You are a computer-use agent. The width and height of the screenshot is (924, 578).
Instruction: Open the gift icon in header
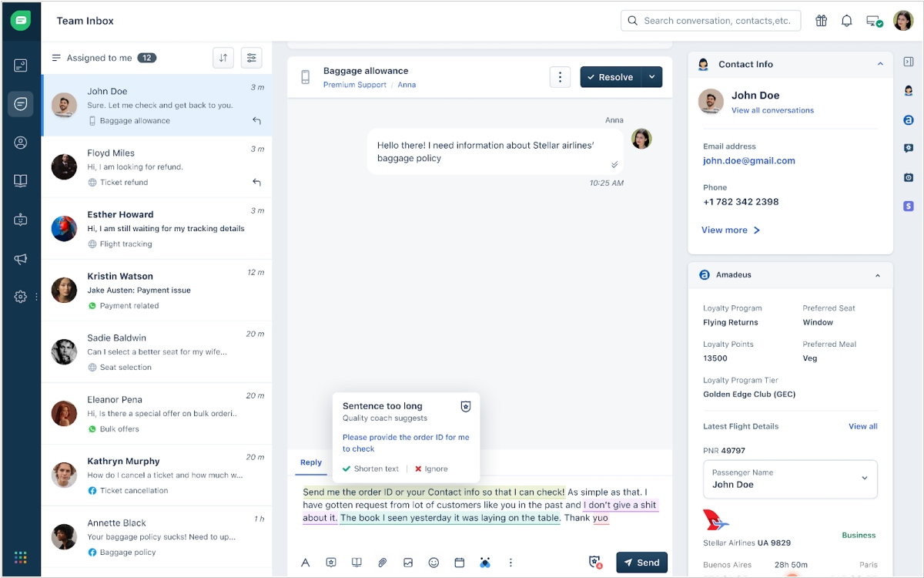tap(822, 21)
